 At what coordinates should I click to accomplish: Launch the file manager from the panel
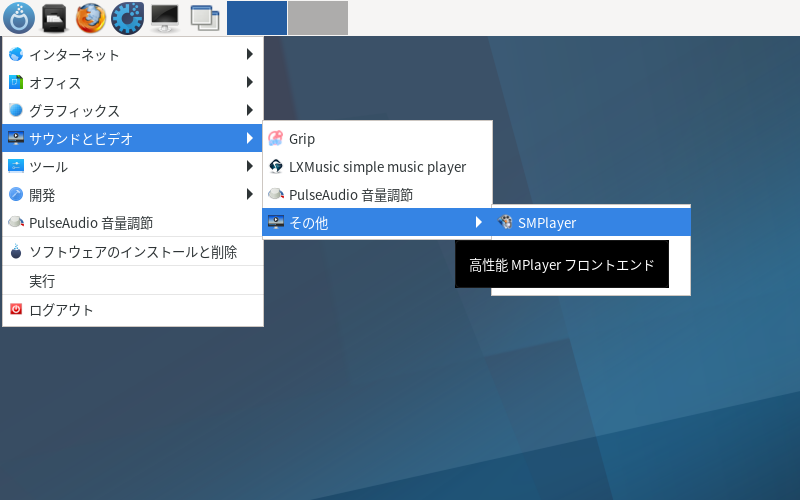tap(54, 18)
